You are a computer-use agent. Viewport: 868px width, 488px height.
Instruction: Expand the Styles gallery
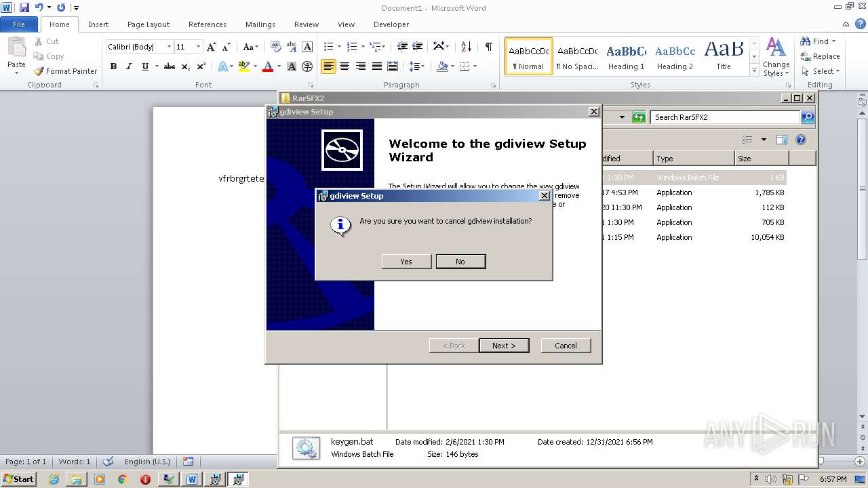coord(754,70)
